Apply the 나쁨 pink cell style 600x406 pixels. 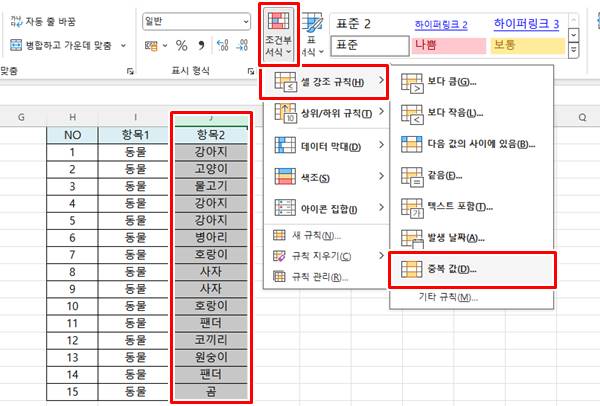449,46
